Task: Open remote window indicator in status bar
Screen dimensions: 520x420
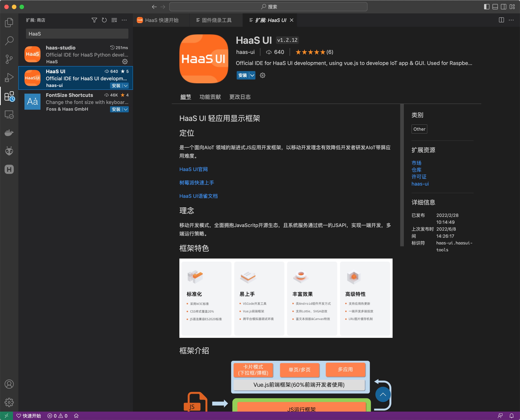Action: pyautogui.click(x=6, y=416)
